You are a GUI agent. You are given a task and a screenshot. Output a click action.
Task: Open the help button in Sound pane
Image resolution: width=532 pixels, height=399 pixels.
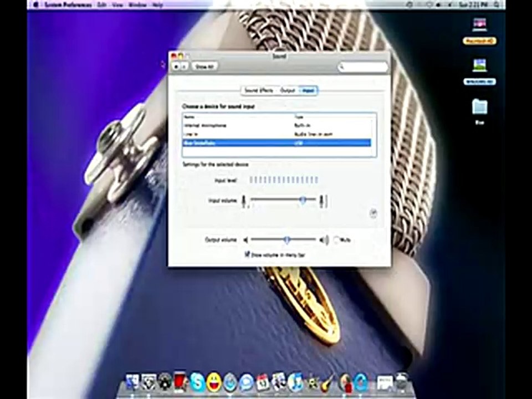(x=373, y=213)
